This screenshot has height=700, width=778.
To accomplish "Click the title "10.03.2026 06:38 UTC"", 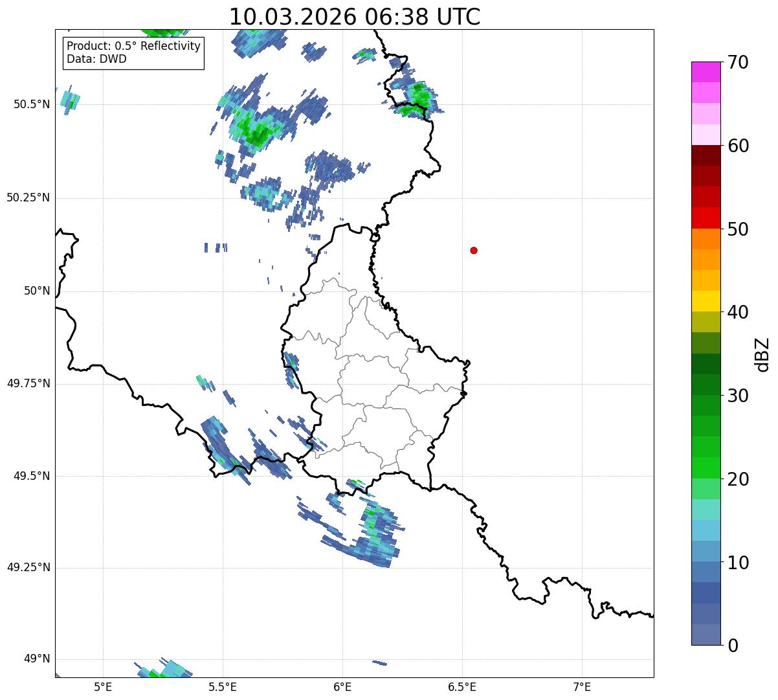I will point(355,16).
